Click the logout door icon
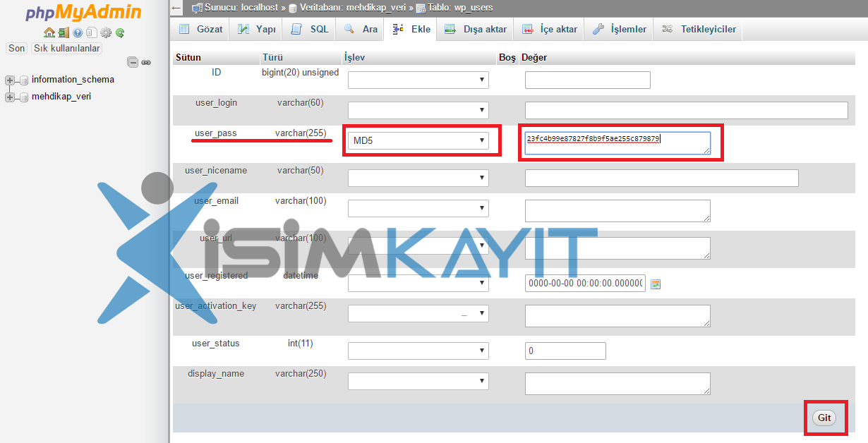Image resolution: width=868 pixels, height=443 pixels. click(x=64, y=32)
